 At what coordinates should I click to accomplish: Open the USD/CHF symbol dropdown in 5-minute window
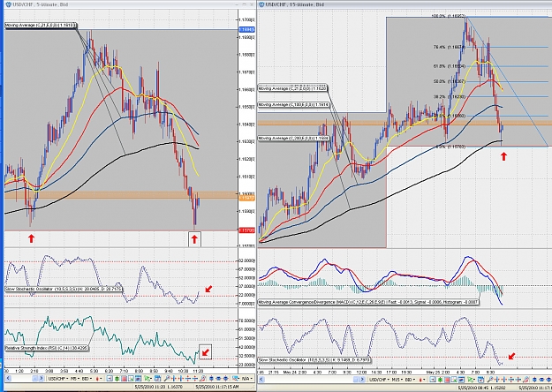click(58, 379)
